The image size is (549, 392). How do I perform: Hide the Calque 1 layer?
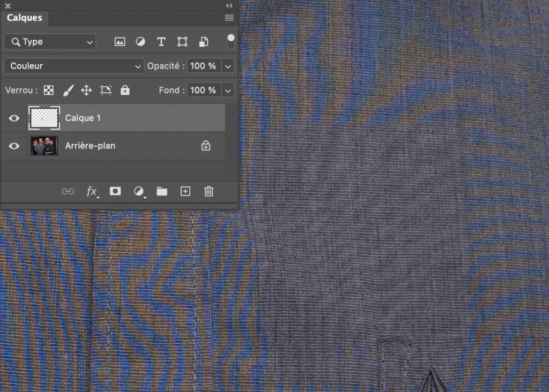pyautogui.click(x=14, y=118)
